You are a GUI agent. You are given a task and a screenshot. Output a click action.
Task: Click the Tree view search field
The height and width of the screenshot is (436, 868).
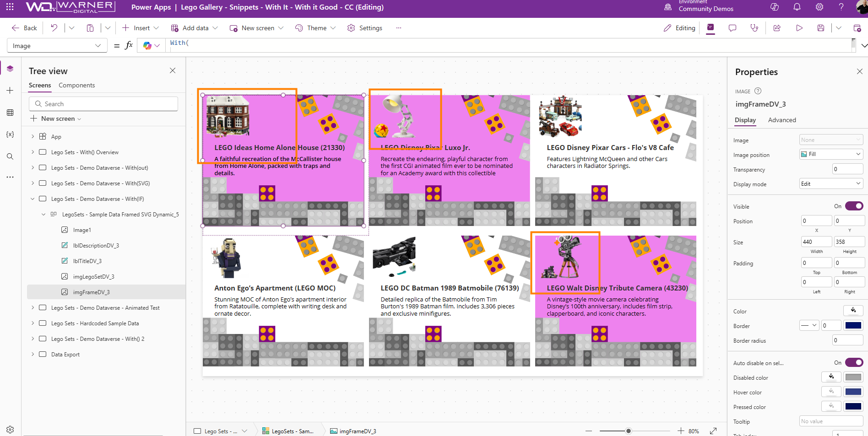point(103,104)
